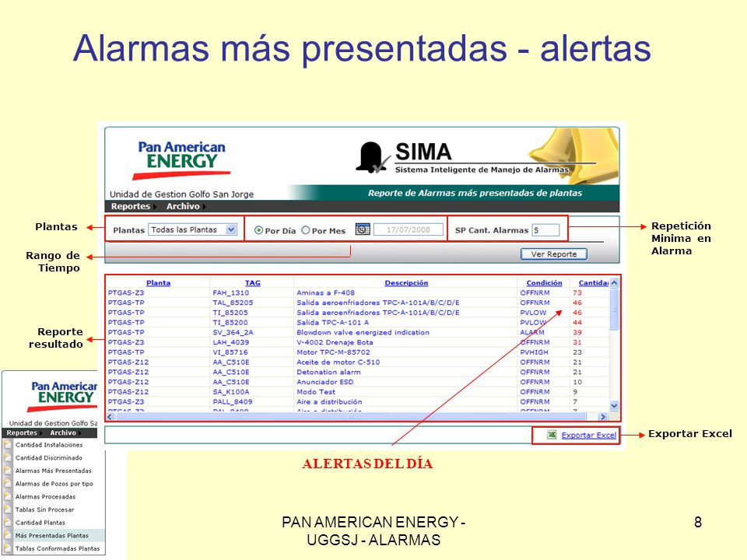This screenshot has width=747, height=560.
Task: Sort by the Planta column header
Action: click(x=158, y=283)
